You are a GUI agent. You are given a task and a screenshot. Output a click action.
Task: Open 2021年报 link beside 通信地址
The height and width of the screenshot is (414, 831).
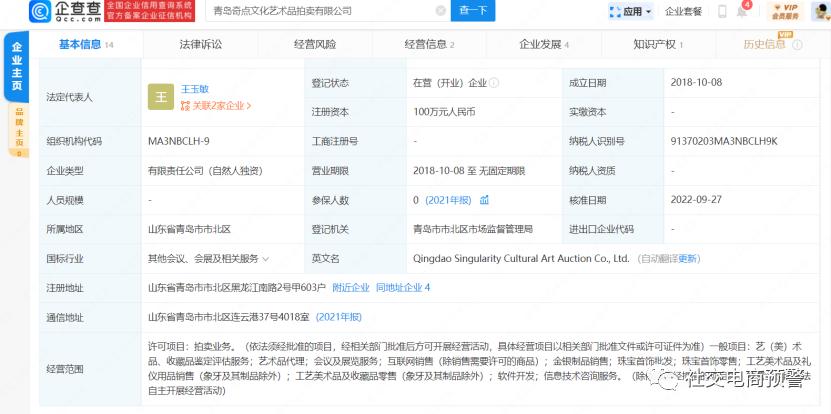click(339, 318)
